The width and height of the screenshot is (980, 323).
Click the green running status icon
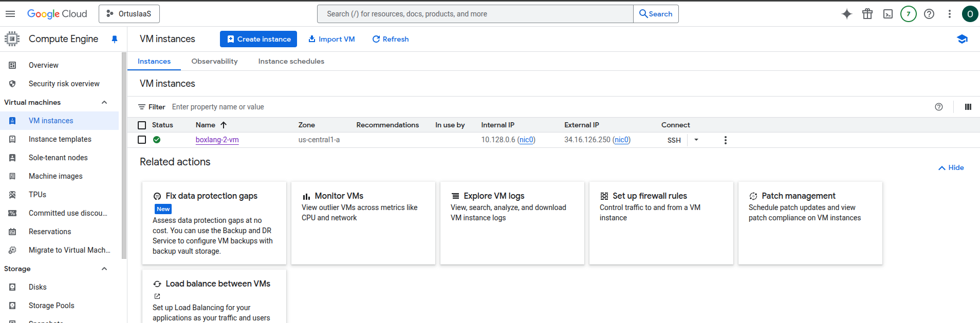157,140
